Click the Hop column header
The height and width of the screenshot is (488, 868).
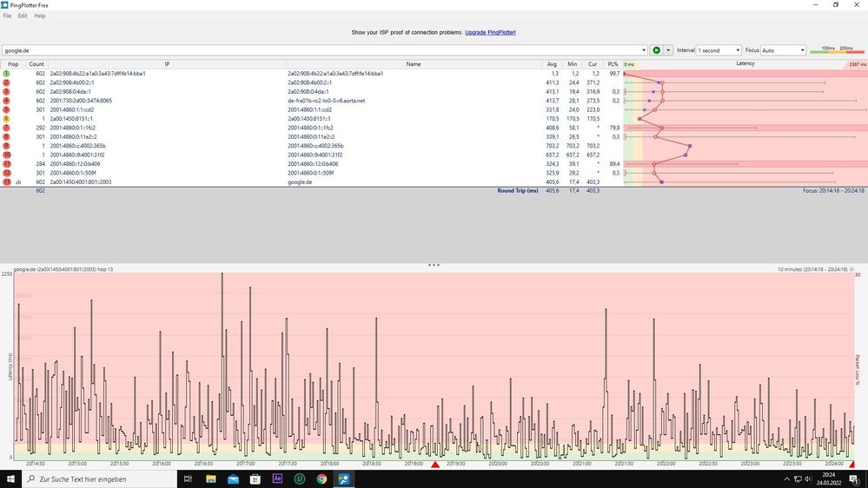pos(13,64)
